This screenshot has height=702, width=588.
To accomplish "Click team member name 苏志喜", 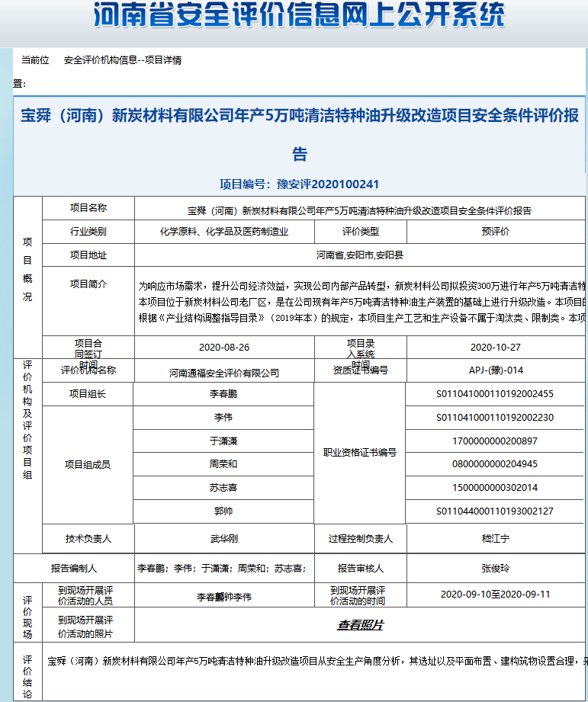I will point(223,488).
